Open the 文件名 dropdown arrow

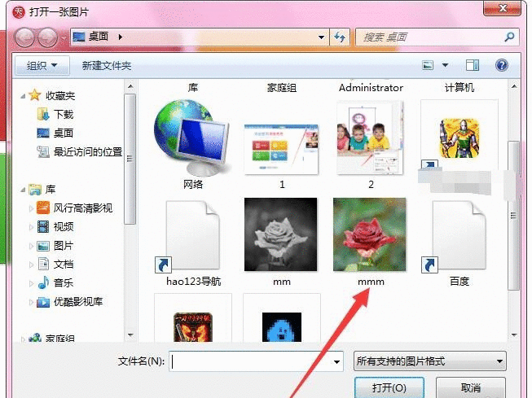point(336,361)
